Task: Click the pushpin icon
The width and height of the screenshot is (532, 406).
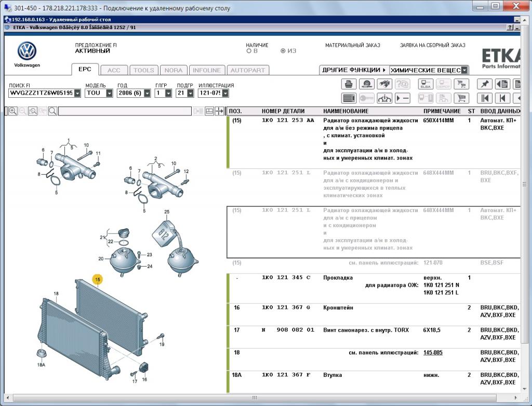Action: [485, 84]
